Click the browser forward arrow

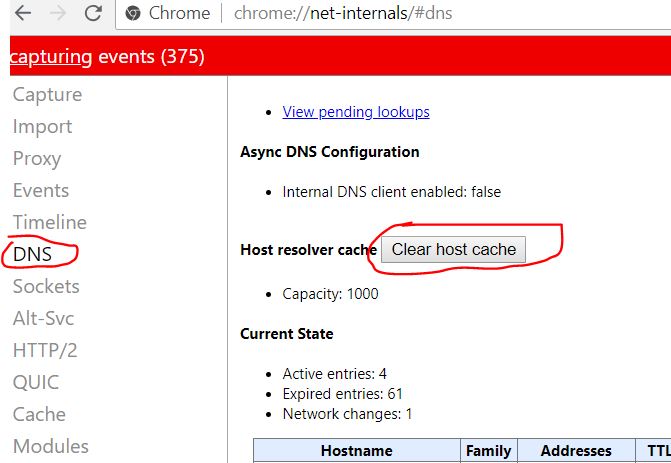pyautogui.click(x=58, y=13)
